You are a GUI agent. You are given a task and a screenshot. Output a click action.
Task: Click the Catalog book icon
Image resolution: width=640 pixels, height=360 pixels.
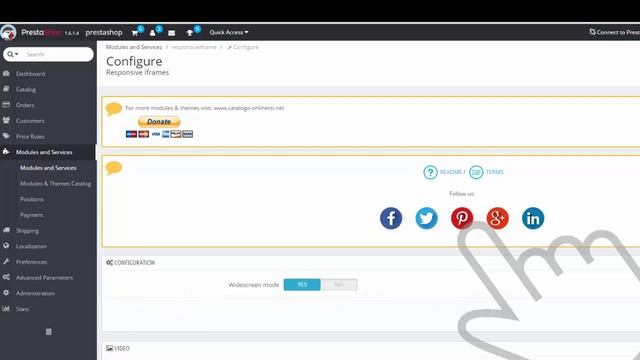[6, 89]
